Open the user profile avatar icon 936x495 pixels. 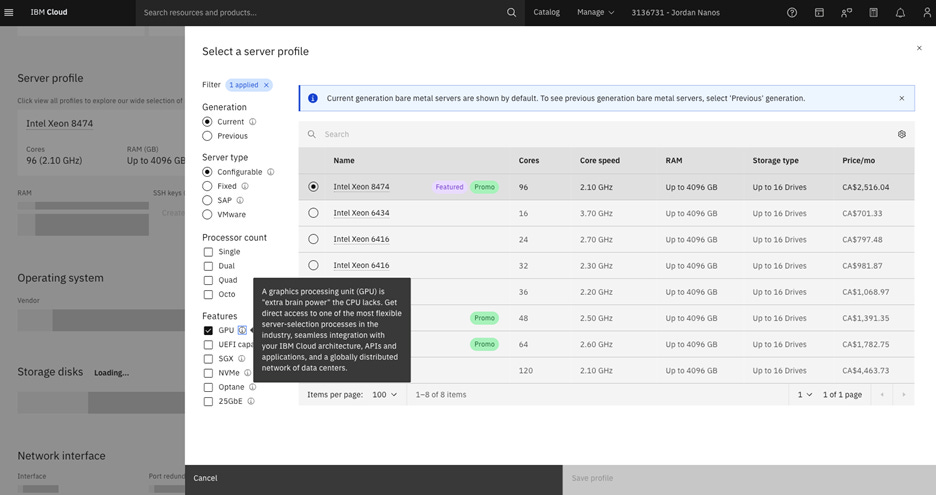coord(926,13)
